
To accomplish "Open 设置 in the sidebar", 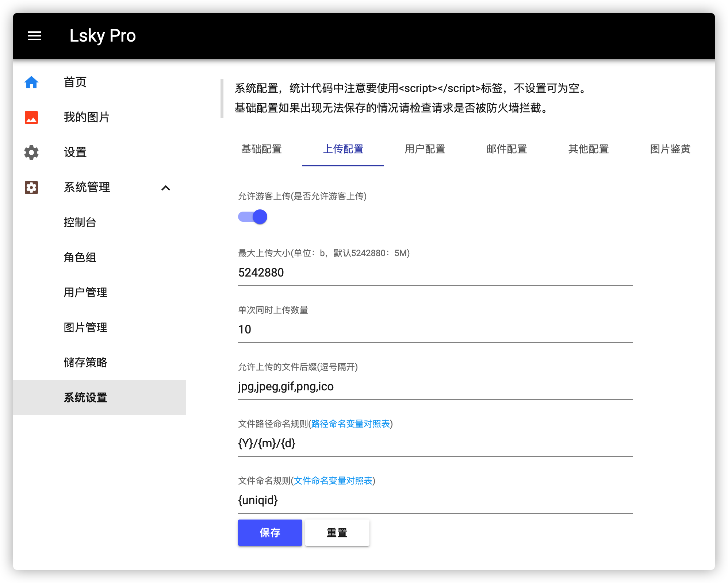I will point(100,152).
